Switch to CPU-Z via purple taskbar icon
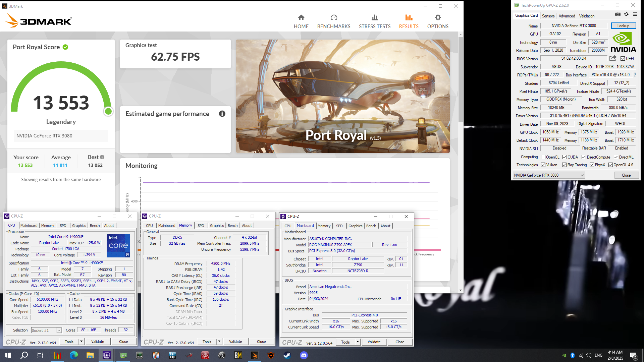The height and width of the screenshot is (362, 644). coord(106,355)
